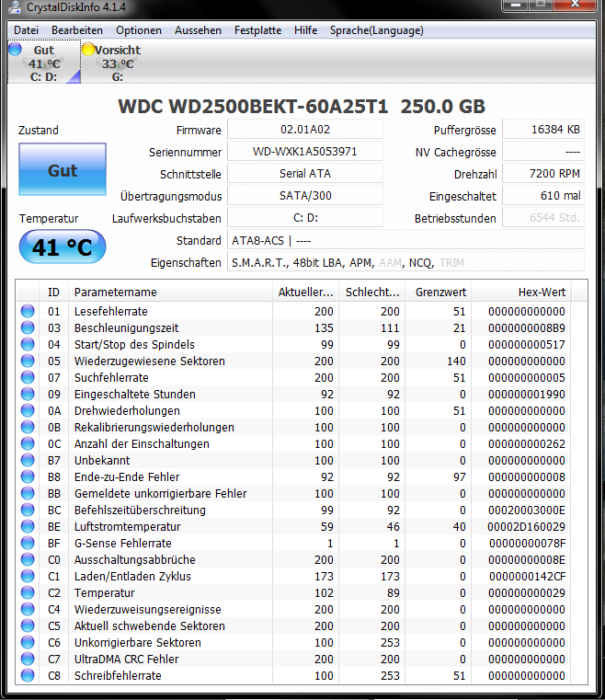The width and height of the screenshot is (605, 700).
Task: Click status icon of Anzahl der Einschaltungen
Action: click(x=28, y=442)
